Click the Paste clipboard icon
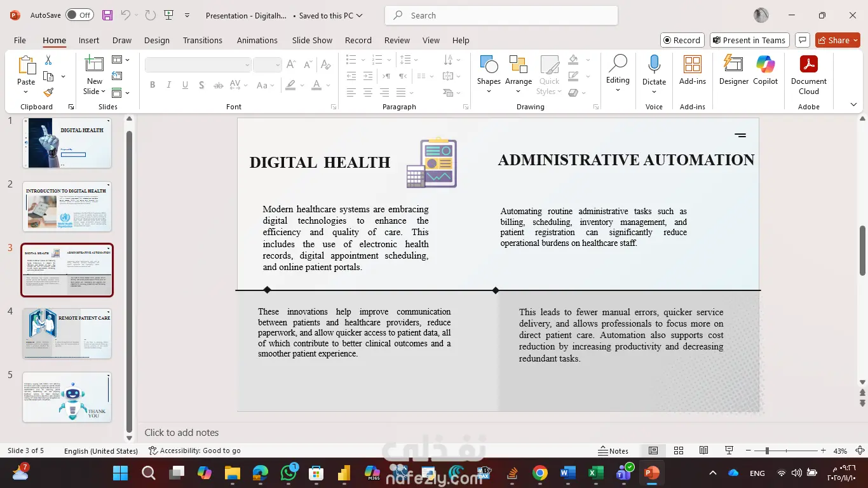This screenshot has width=868, height=488. point(26,65)
